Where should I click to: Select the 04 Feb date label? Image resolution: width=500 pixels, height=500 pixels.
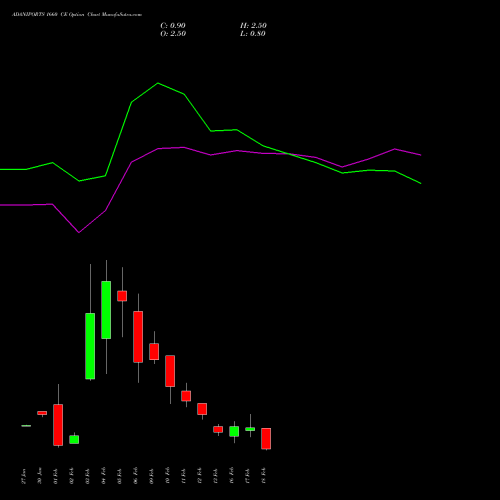(103, 476)
